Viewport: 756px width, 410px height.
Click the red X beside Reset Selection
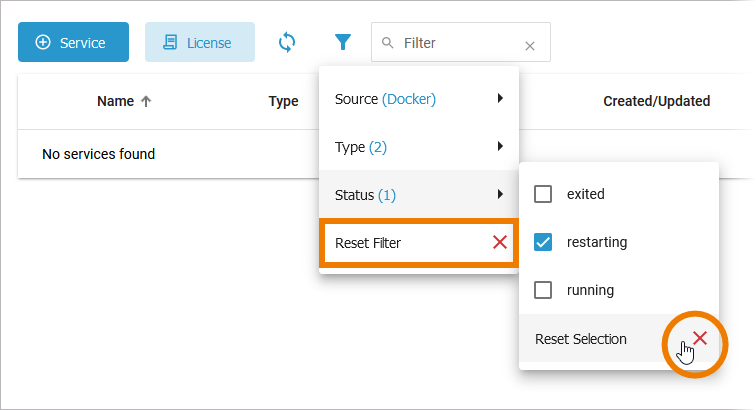tap(700, 338)
